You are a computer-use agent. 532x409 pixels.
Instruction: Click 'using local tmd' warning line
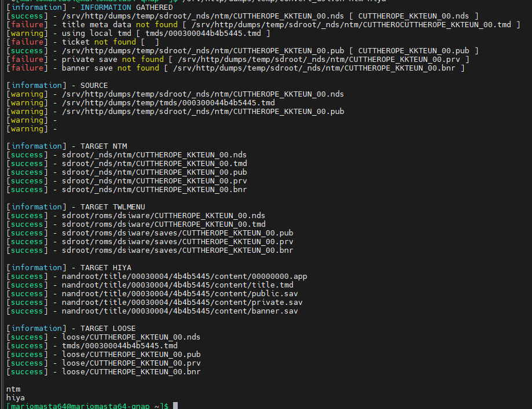pos(138,33)
